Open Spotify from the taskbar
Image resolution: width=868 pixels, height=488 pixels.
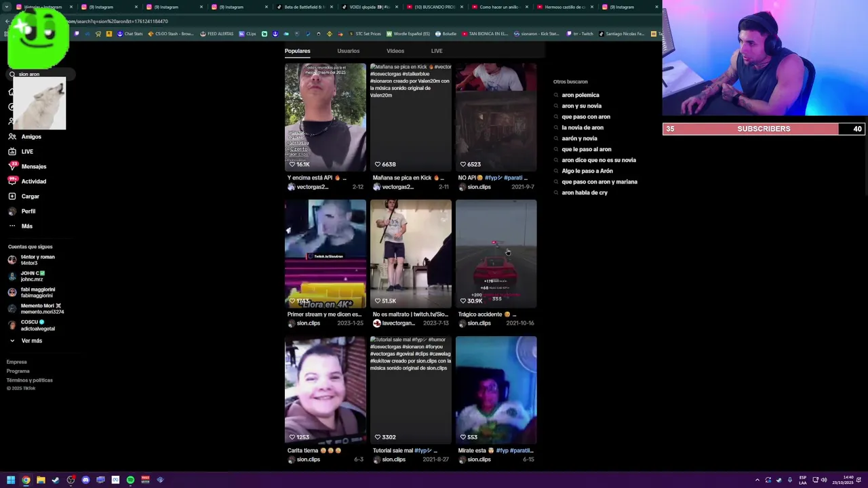[130, 480]
